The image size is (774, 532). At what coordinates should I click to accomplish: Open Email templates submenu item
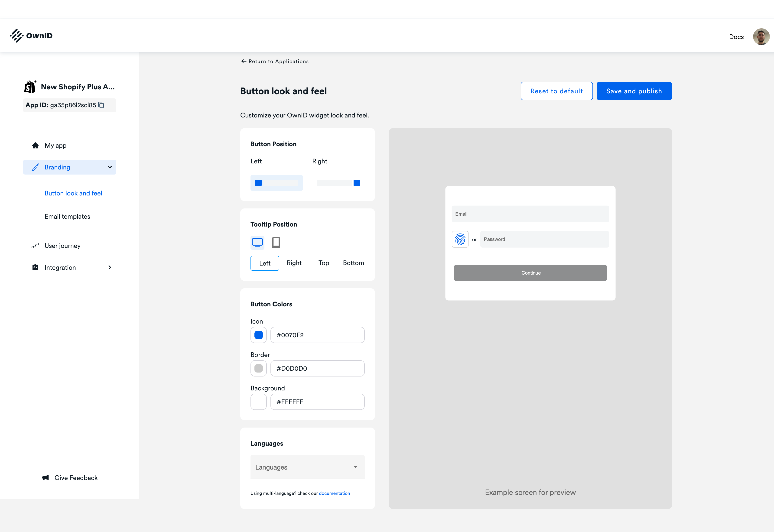pos(67,216)
